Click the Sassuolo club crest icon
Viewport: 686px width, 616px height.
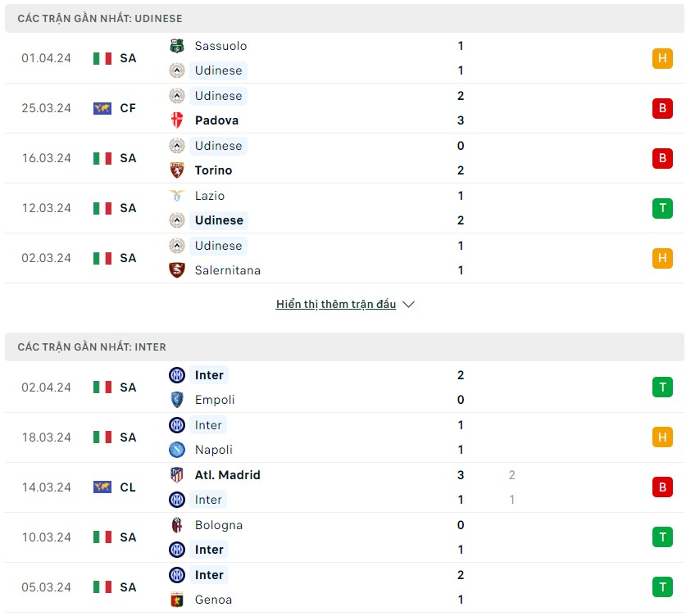pos(177,46)
